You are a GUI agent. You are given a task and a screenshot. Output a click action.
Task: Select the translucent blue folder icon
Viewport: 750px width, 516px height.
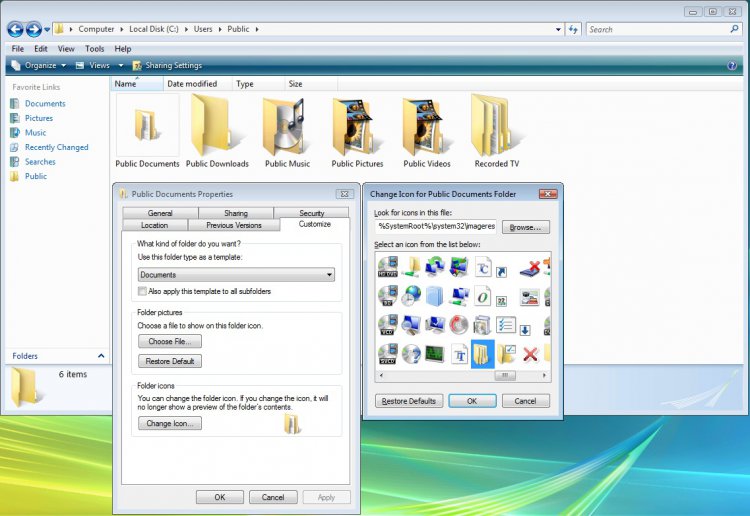point(435,296)
